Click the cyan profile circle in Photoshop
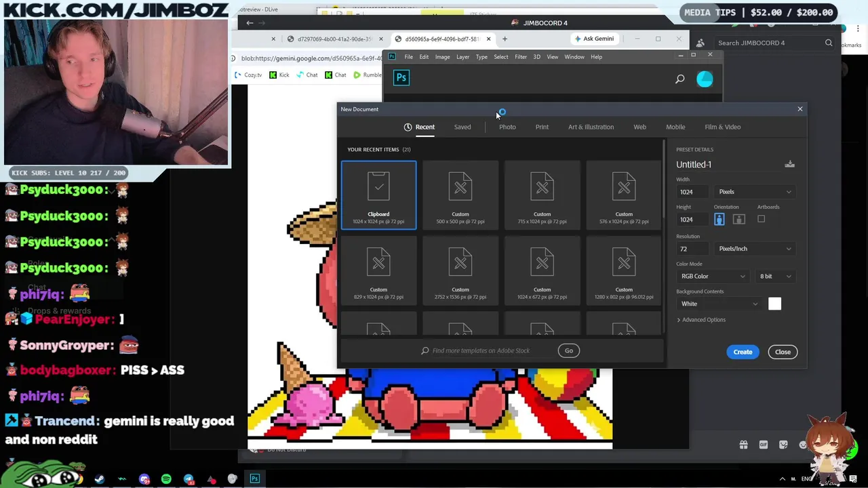 (x=705, y=79)
